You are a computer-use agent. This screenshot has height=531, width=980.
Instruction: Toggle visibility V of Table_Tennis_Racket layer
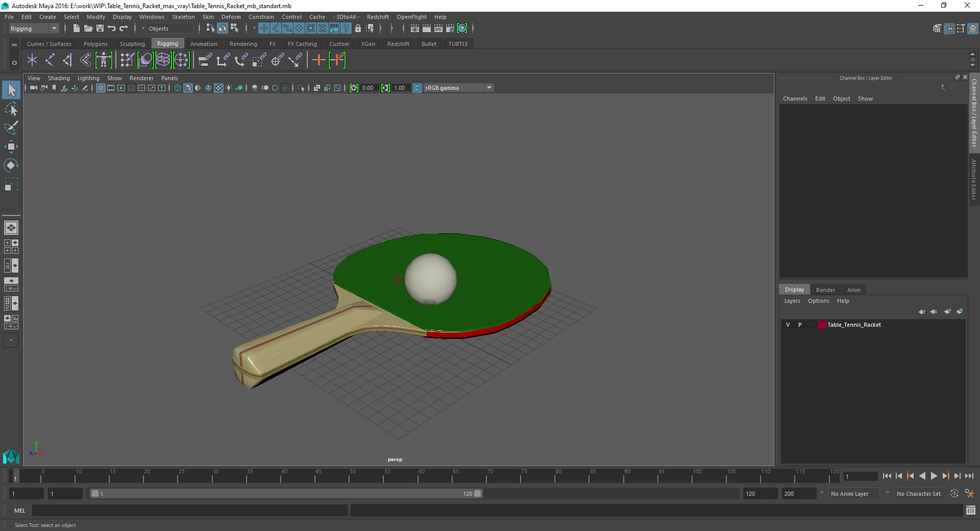pyautogui.click(x=788, y=325)
